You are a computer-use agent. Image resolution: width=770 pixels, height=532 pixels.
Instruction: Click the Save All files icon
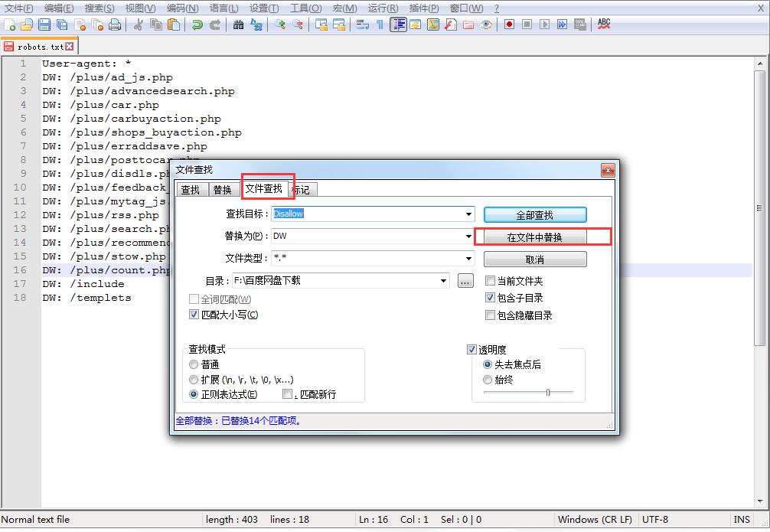(64, 24)
